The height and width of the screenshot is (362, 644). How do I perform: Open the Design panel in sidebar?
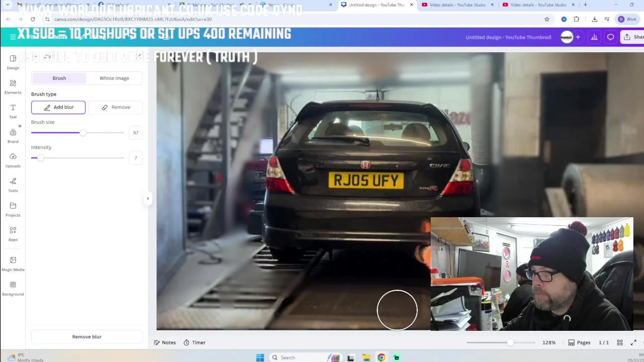[x=13, y=62]
